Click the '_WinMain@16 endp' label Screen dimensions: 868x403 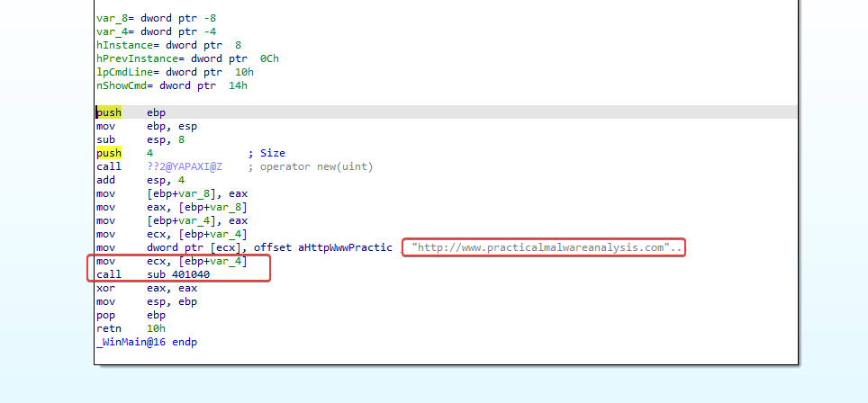tap(147, 342)
